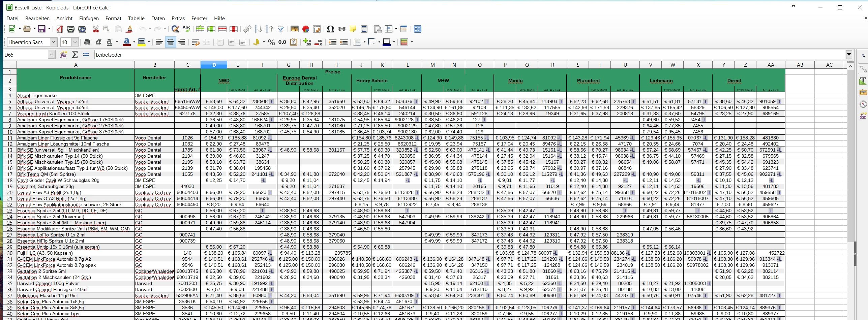Image resolution: width=868 pixels, height=320 pixels.
Task: Format as percent
Action: (x=271, y=42)
